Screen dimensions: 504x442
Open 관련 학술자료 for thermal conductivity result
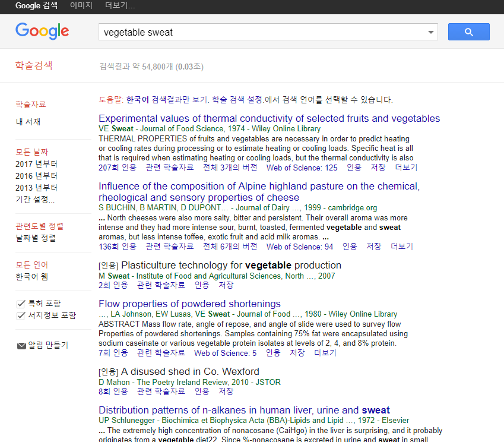[169, 168]
